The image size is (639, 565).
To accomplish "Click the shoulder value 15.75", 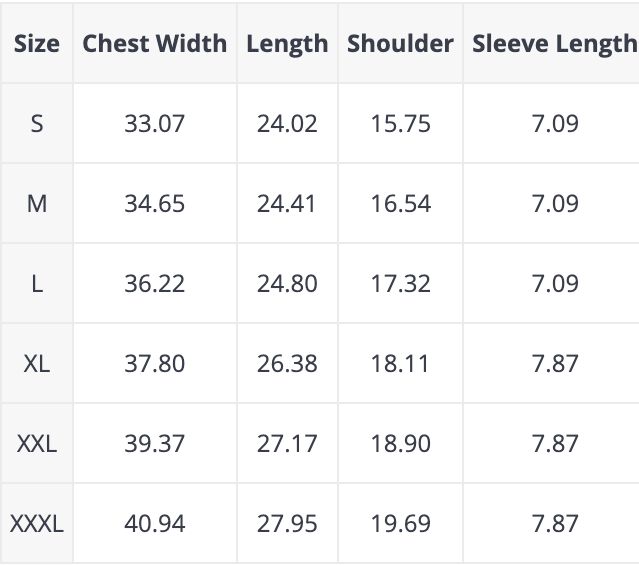I will 400,124.
